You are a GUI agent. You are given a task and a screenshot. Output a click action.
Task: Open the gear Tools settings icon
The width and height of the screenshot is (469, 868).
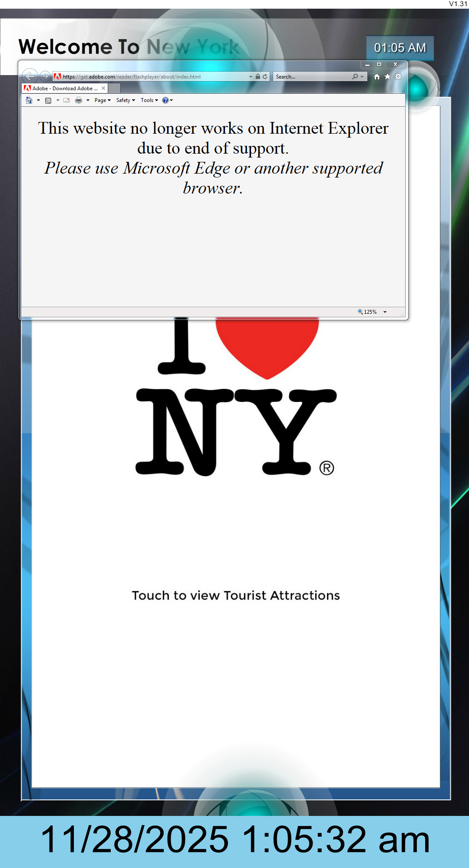tap(398, 76)
